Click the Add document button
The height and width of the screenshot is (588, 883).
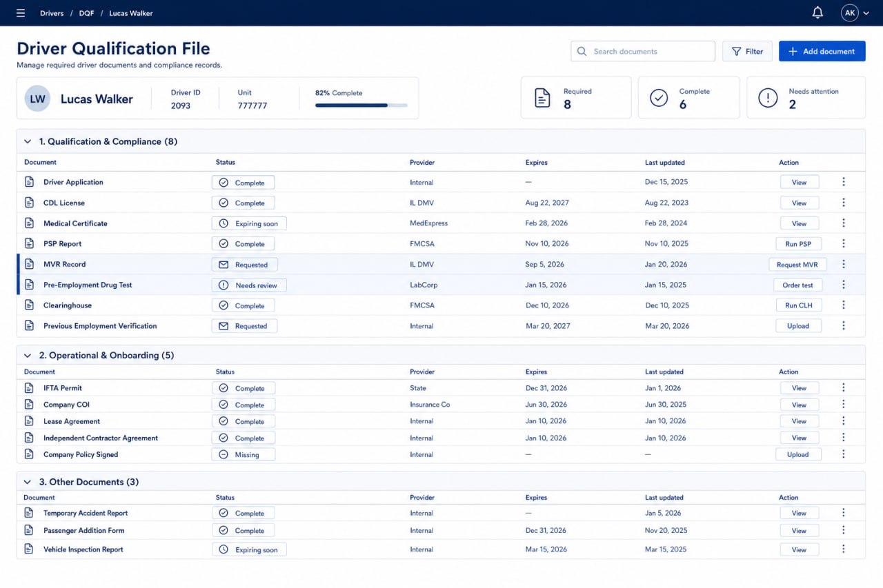(822, 51)
